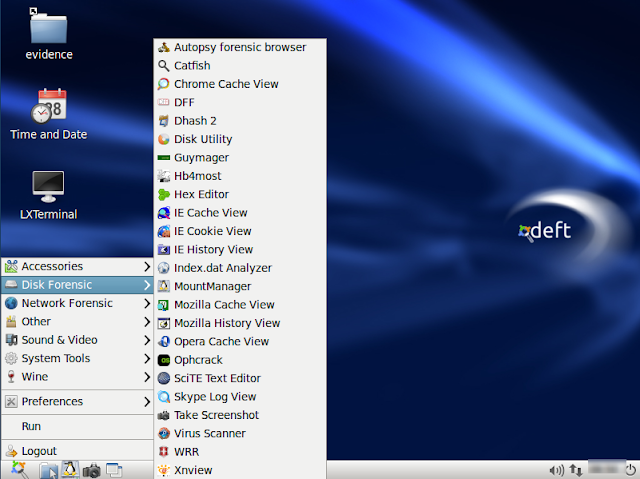Click the camera screenshot icon in the taskbar
The image size is (640, 479).
tap(91, 470)
